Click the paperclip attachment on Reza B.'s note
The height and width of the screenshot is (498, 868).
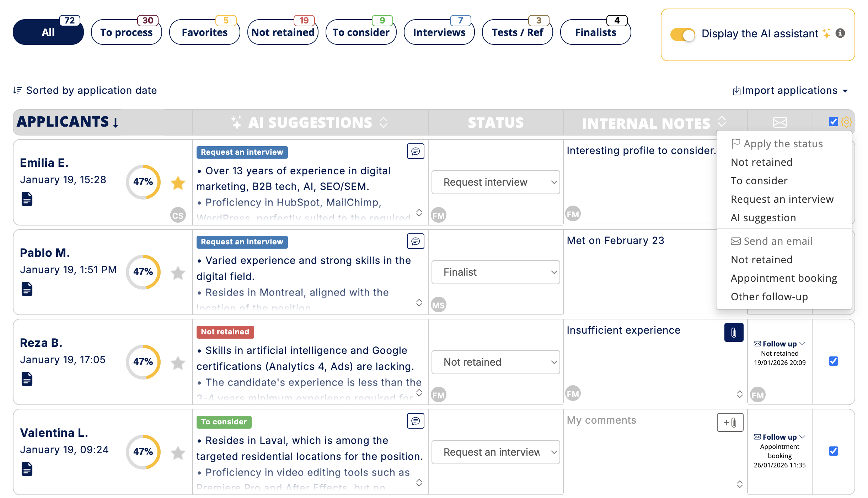[733, 332]
